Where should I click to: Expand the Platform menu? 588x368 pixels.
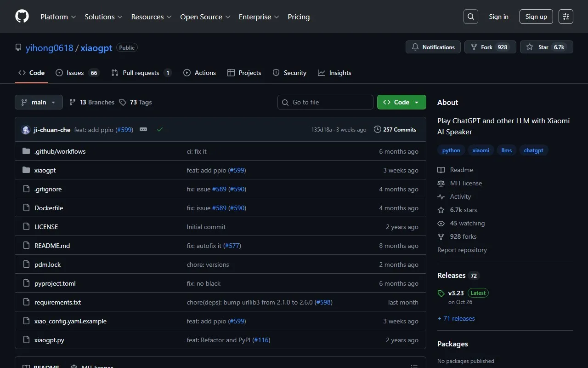(58, 17)
